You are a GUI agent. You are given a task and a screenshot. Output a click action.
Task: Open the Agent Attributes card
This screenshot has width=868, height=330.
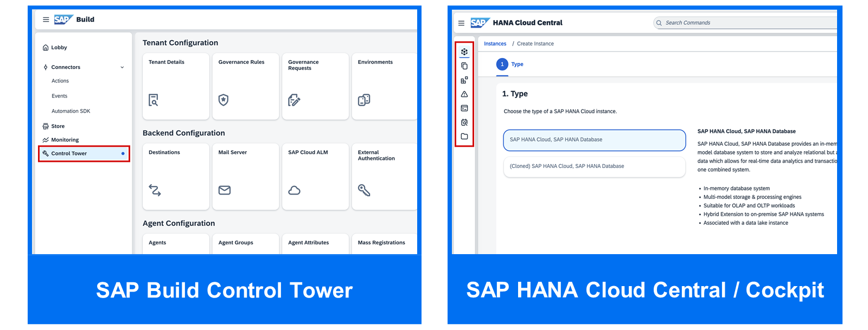coord(315,244)
